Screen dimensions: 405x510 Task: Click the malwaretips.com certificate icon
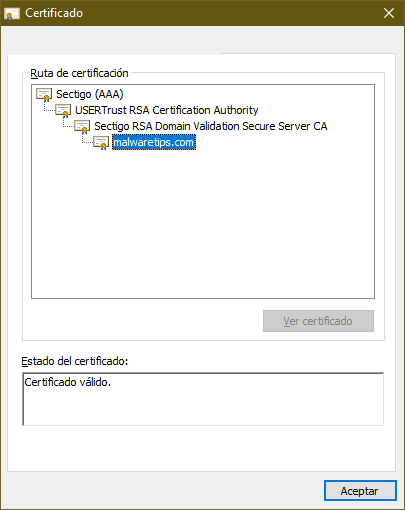(101, 143)
